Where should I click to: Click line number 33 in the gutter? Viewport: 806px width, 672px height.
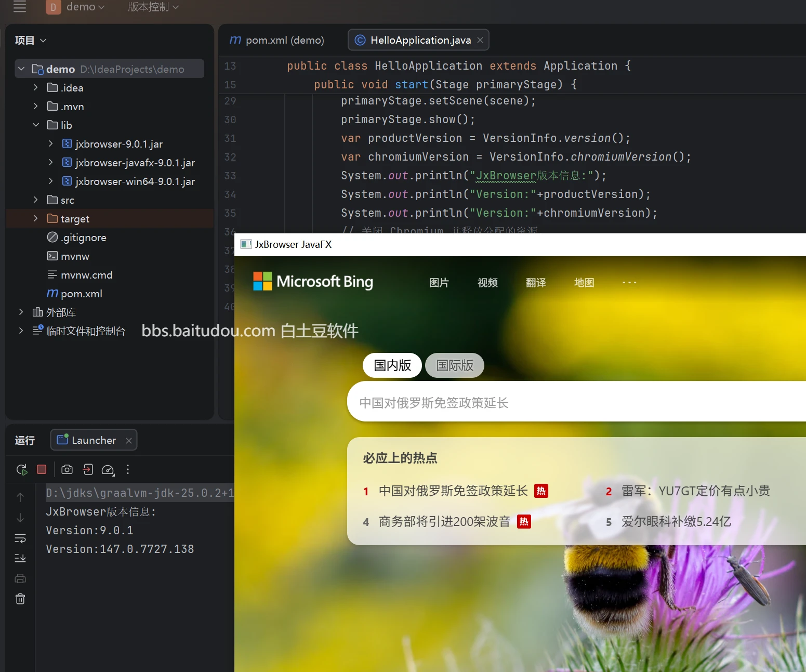coord(230,176)
